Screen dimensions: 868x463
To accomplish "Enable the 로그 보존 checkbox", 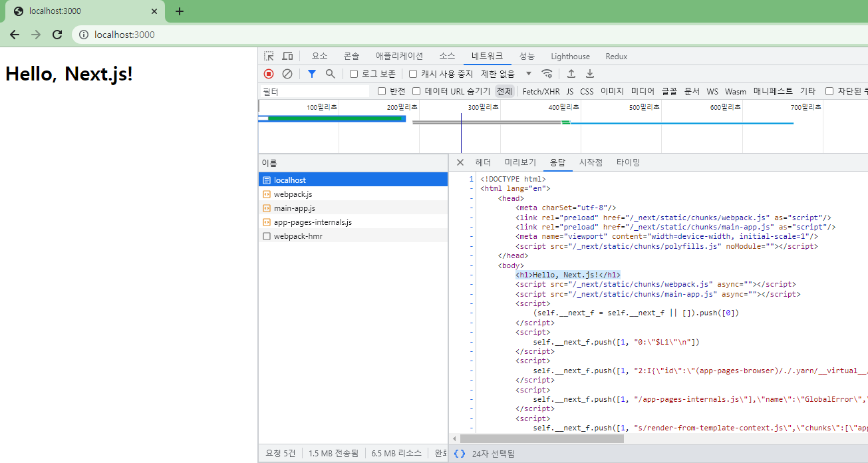I will tap(354, 74).
